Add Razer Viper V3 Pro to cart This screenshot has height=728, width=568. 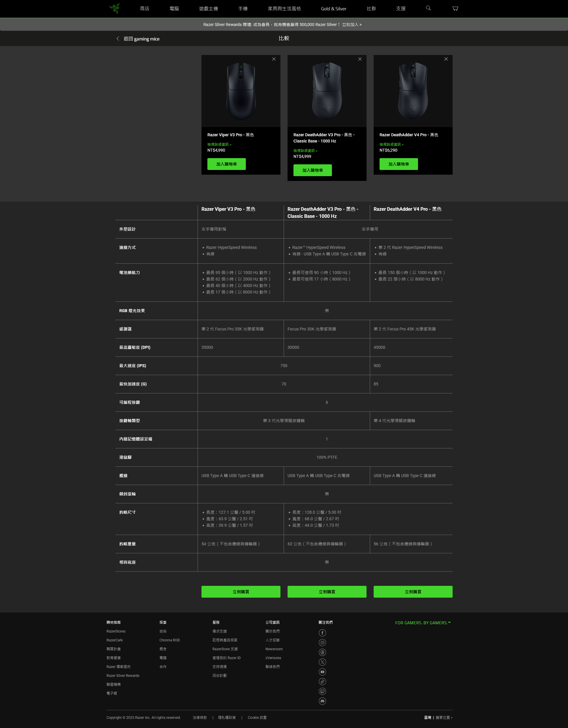[227, 164]
